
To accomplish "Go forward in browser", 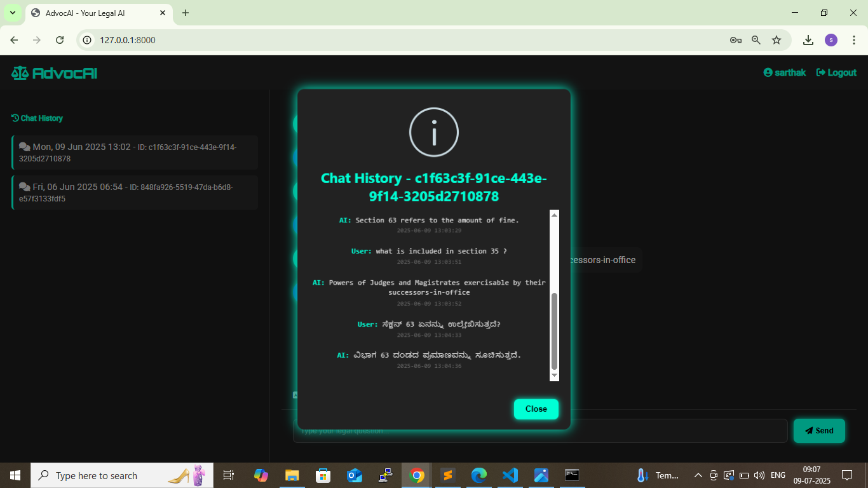I will (x=37, y=40).
